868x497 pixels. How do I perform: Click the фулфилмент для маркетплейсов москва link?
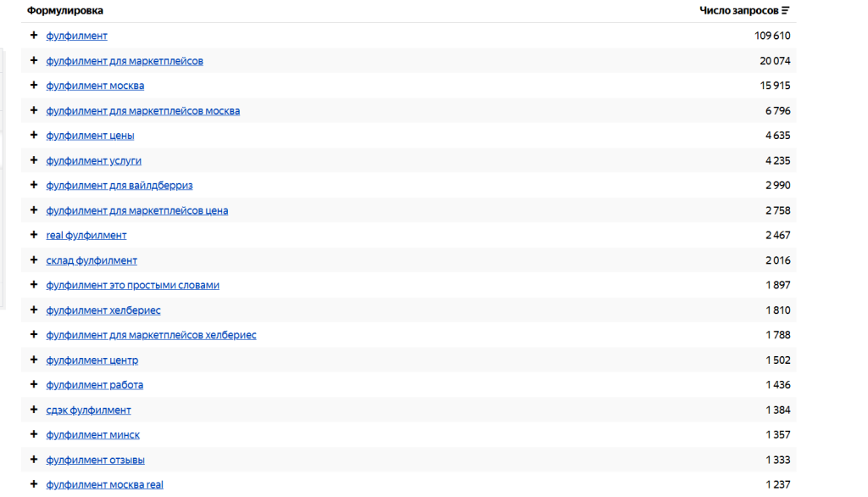pos(142,111)
